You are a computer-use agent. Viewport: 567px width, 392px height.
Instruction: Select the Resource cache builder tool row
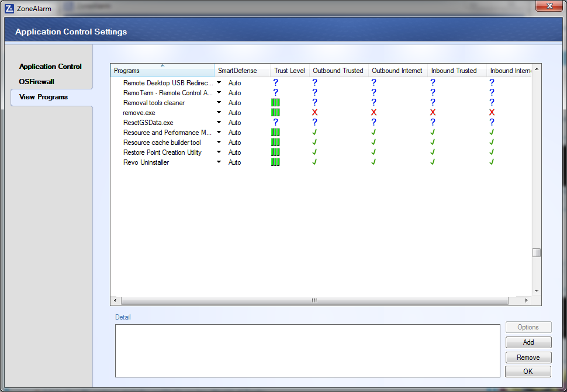point(162,143)
